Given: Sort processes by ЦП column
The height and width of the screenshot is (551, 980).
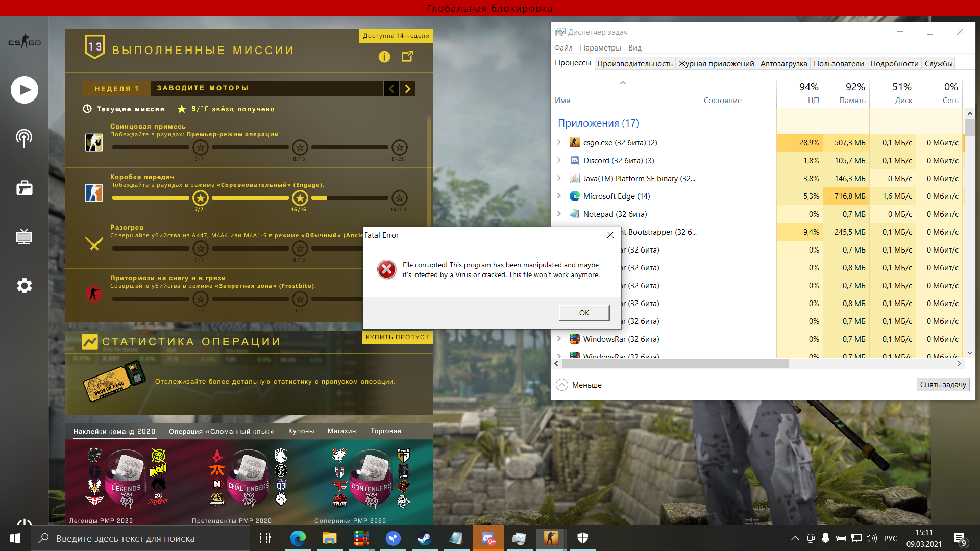Looking at the screenshot, I should click(x=800, y=93).
